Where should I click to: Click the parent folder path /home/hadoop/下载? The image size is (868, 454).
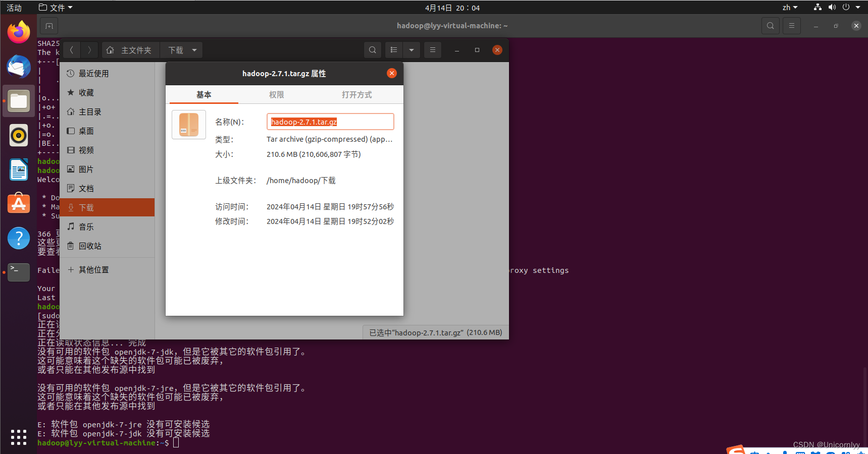(301, 181)
